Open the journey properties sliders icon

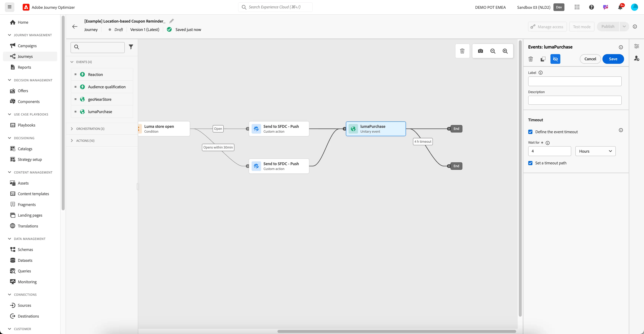coord(637,46)
